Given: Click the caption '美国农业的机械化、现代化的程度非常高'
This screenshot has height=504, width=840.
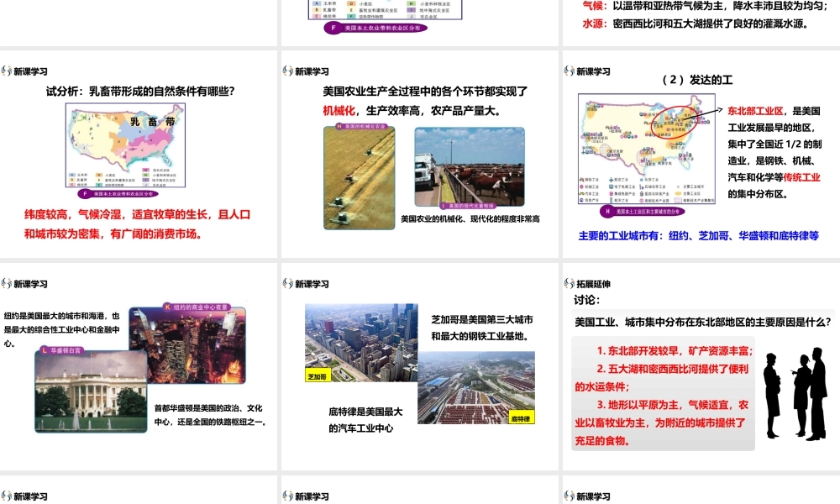Looking at the screenshot, I should pos(470,218).
